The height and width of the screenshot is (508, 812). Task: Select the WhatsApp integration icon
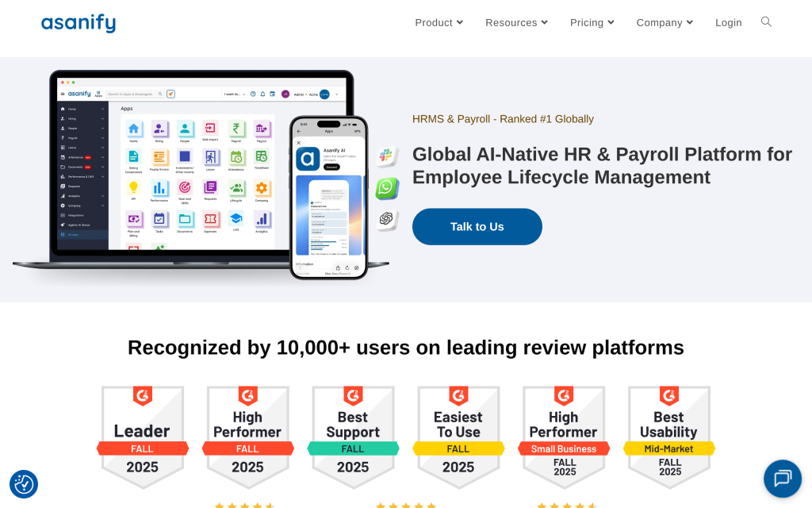(387, 187)
